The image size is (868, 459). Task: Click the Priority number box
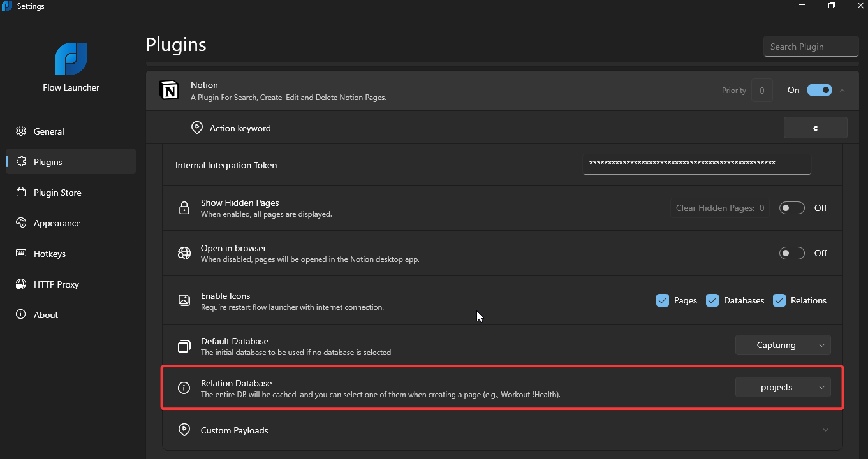click(762, 91)
